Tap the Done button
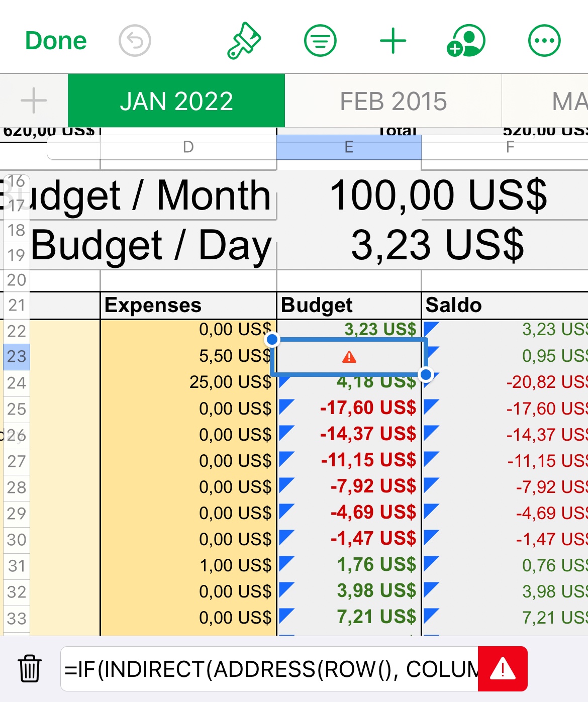This screenshot has width=588, height=702. [x=56, y=41]
